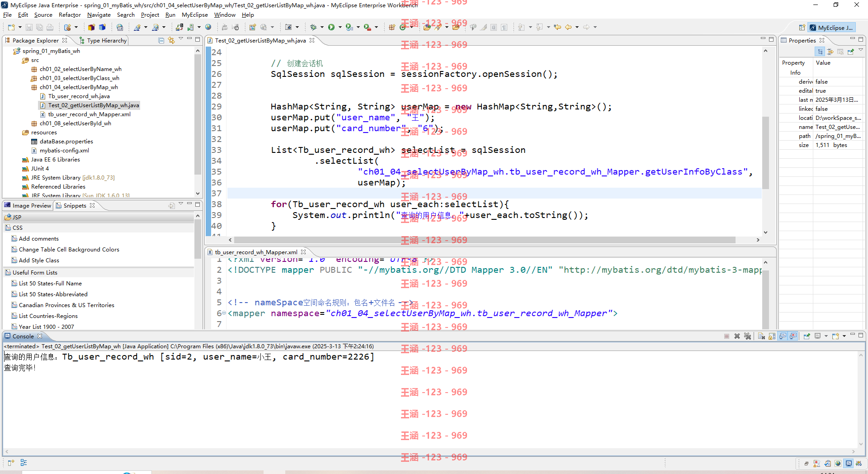Open Package Explorer view menu triangle
The image size is (868, 474).
pyautogui.click(x=181, y=39)
